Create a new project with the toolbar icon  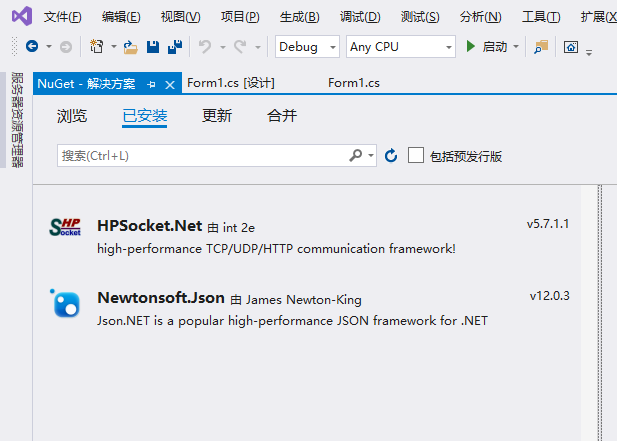[x=96, y=46]
